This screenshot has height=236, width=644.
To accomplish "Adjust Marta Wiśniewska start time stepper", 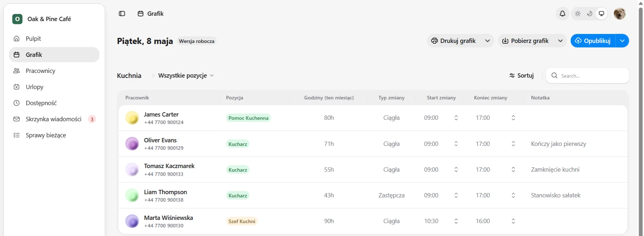I will click(456, 221).
